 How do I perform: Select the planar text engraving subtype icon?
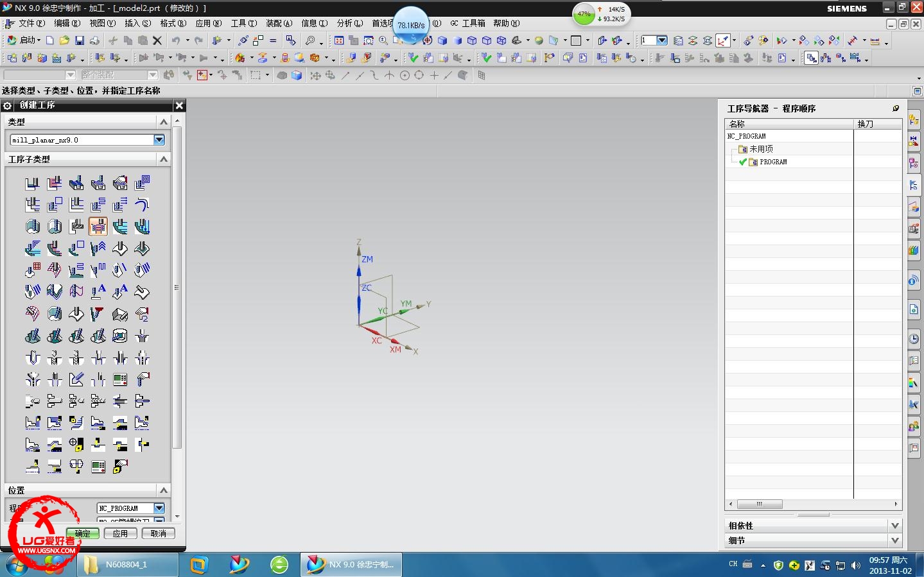98,292
